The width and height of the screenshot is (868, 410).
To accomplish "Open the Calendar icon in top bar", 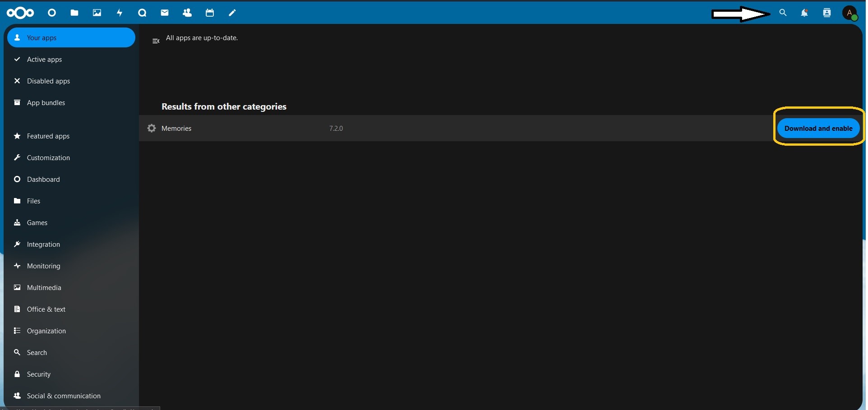I will tap(210, 13).
